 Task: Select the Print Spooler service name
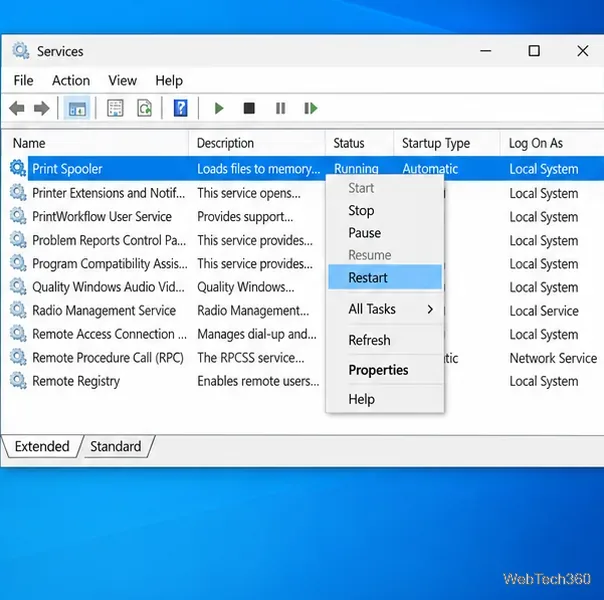67,169
